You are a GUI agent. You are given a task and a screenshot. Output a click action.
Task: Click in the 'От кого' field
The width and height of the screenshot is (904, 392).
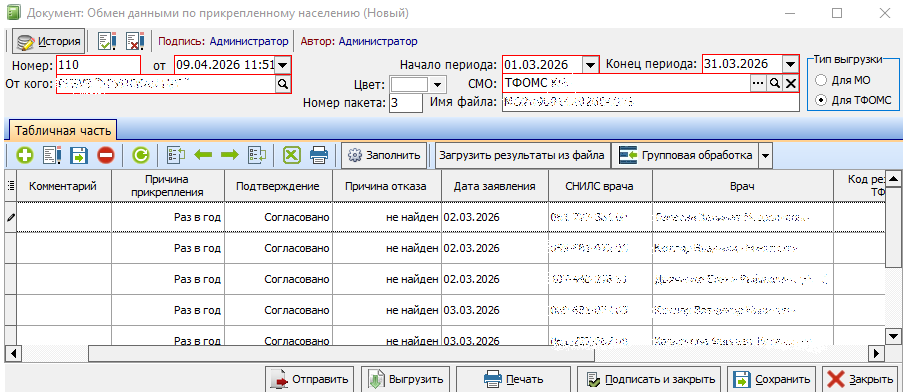tap(166, 85)
